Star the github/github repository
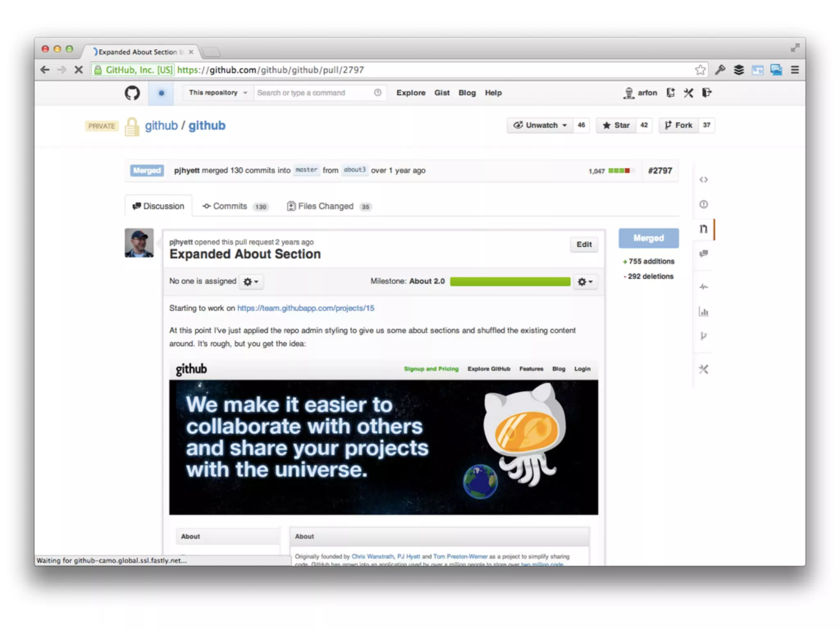This screenshot has width=840, height=630. (616, 125)
